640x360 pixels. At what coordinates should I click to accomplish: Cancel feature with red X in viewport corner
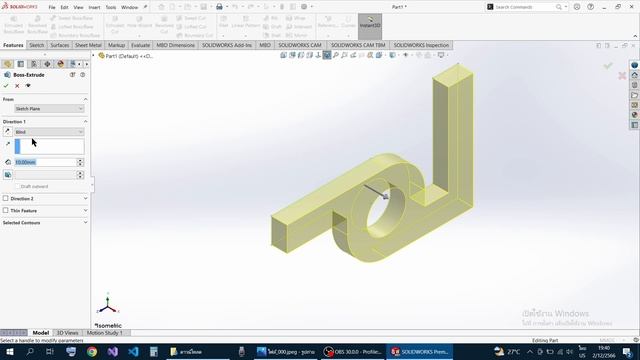pyautogui.click(x=622, y=76)
